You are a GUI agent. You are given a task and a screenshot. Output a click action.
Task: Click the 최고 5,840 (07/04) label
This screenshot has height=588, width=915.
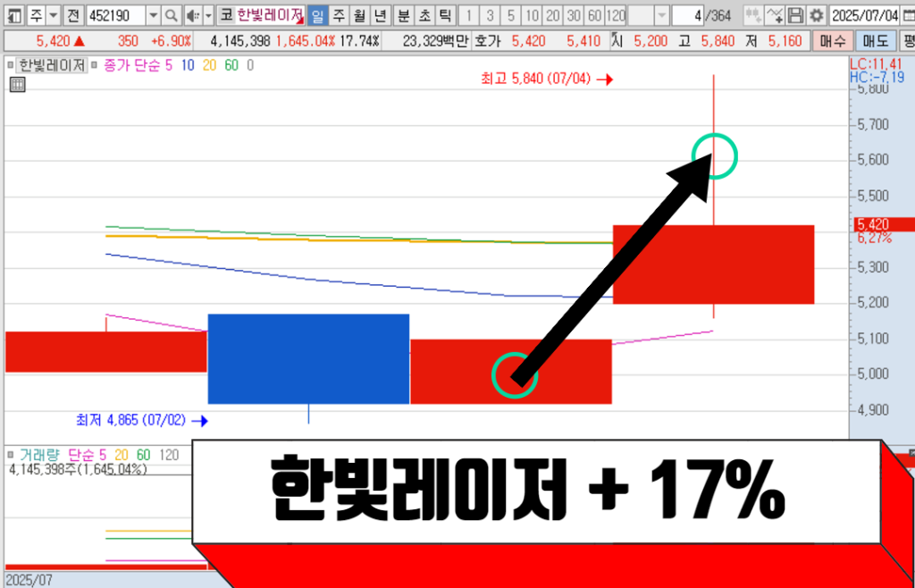tap(536, 79)
